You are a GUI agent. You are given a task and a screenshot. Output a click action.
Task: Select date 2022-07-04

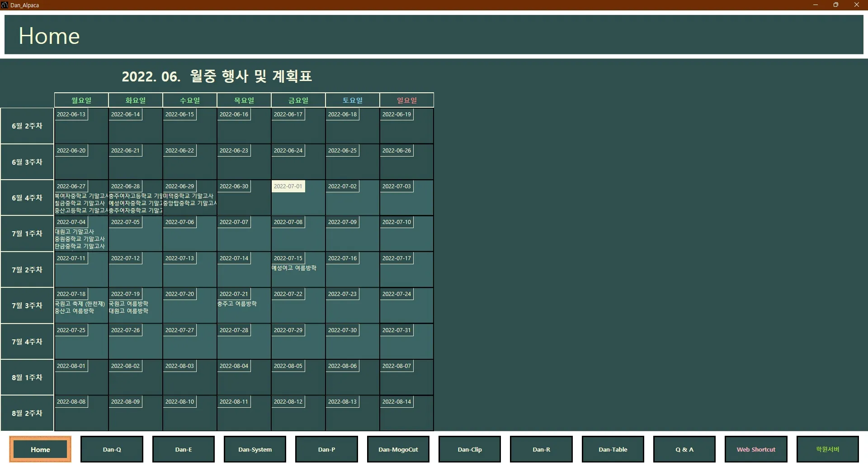pyautogui.click(x=71, y=222)
